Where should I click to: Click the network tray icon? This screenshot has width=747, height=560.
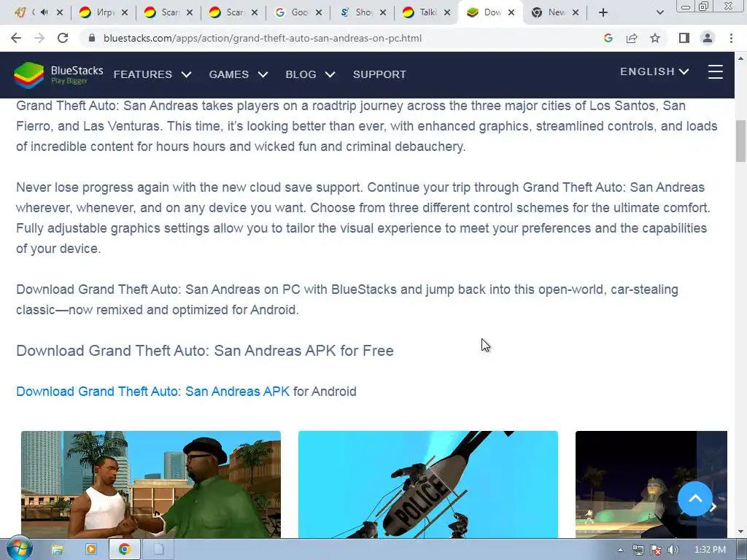(638, 550)
